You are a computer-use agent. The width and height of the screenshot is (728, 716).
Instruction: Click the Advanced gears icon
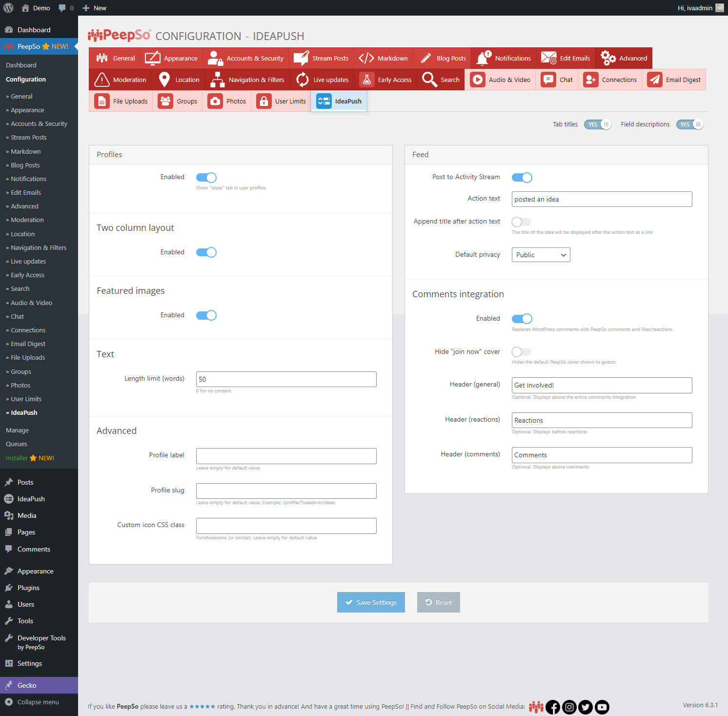click(x=608, y=58)
